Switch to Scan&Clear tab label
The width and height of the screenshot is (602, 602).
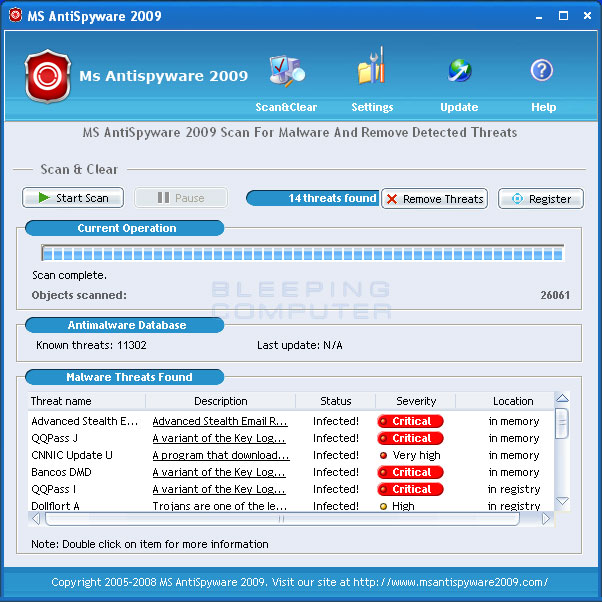[x=286, y=107]
